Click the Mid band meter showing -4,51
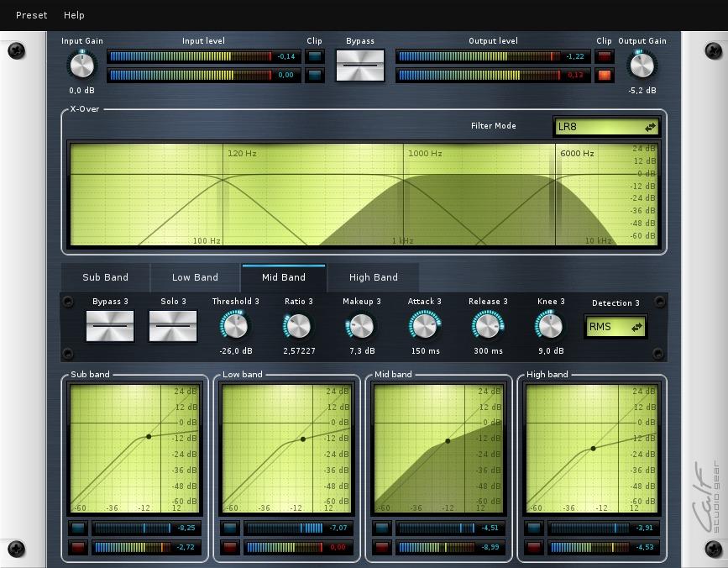The width and height of the screenshot is (728, 568). pyautogui.click(x=451, y=528)
